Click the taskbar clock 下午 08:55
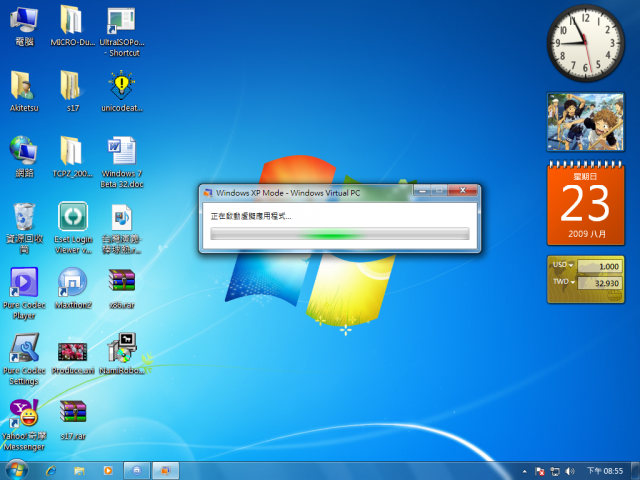This screenshot has width=640, height=480. click(x=605, y=471)
